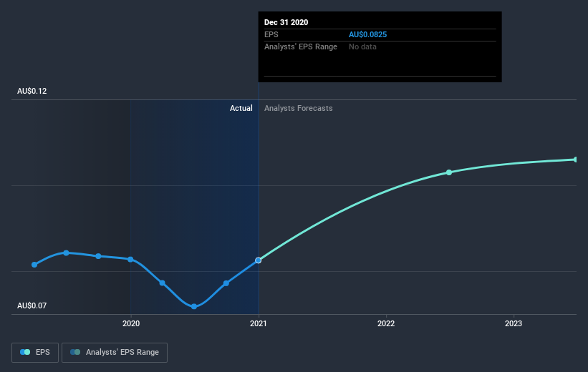The width and height of the screenshot is (588, 372).
Task: Click the AU$0.07 y-axis label
Action: point(32,305)
